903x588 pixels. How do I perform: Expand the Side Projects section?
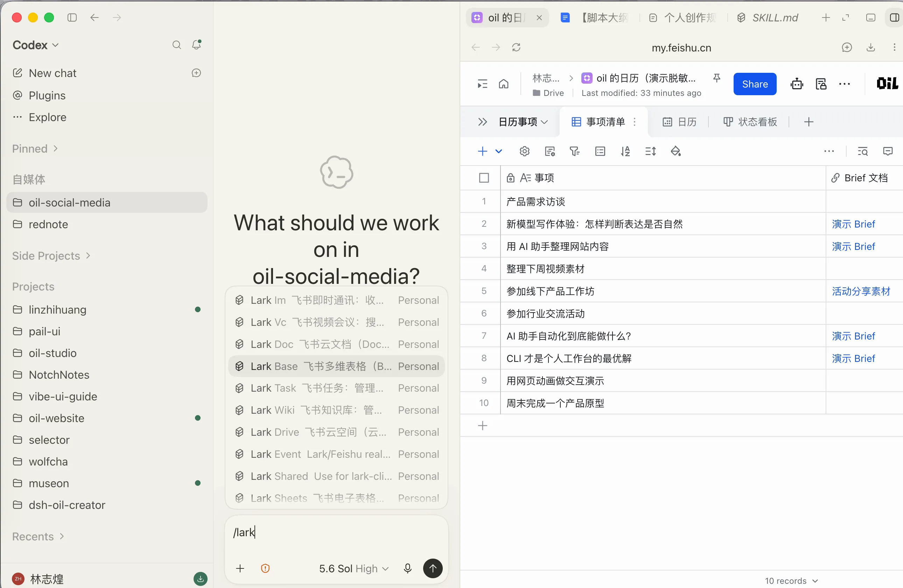51,256
